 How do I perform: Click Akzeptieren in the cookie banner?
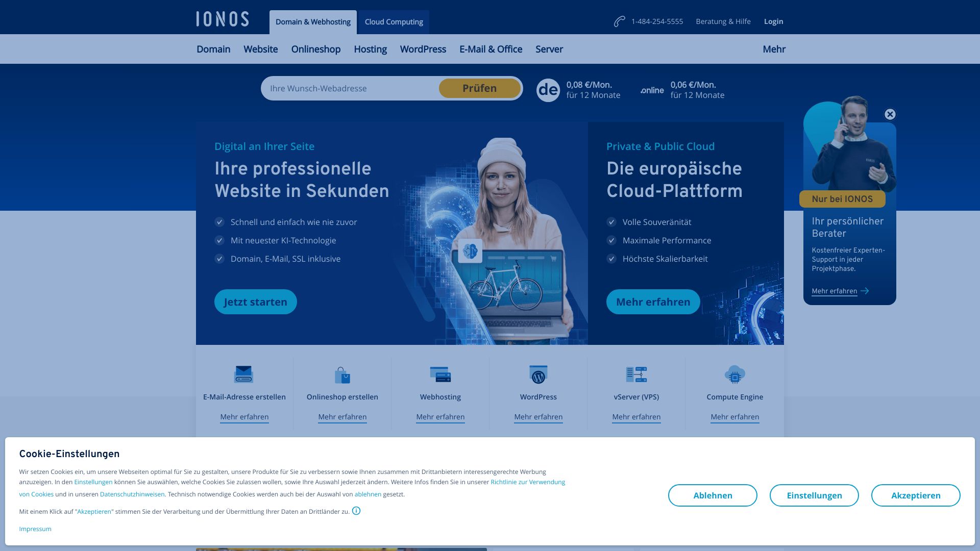click(x=915, y=495)
